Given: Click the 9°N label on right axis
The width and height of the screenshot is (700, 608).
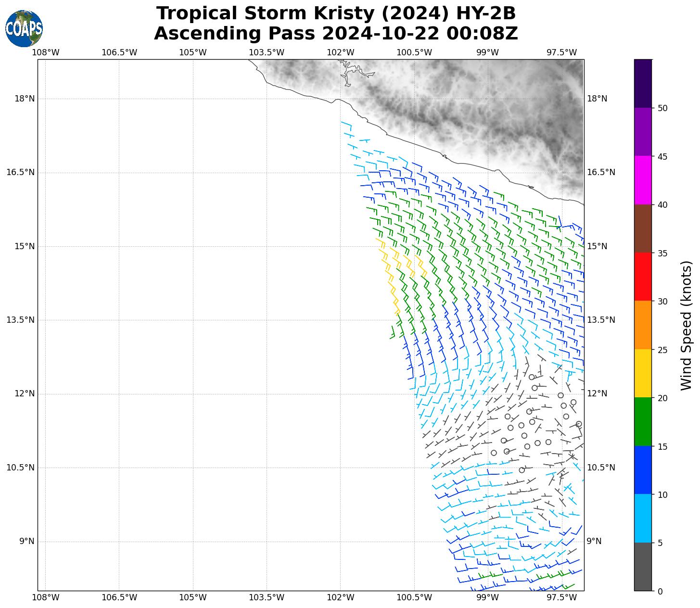Looking at the screenshot, I should pos(594,541).
